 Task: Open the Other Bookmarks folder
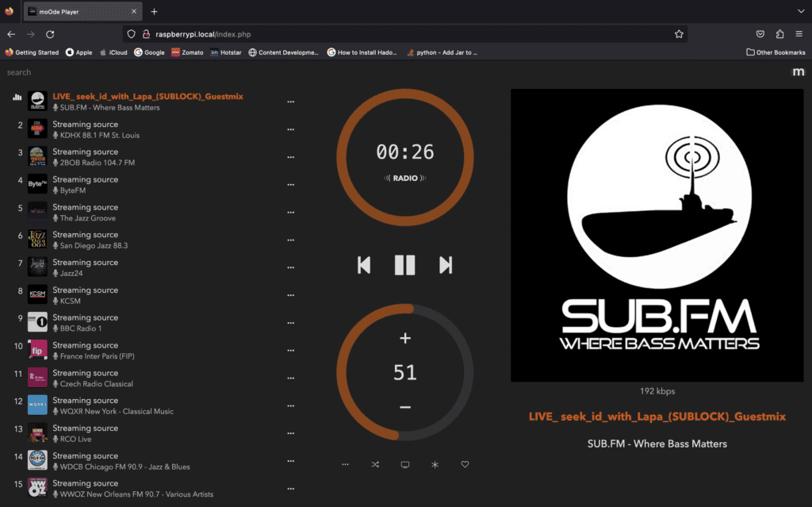776,52
